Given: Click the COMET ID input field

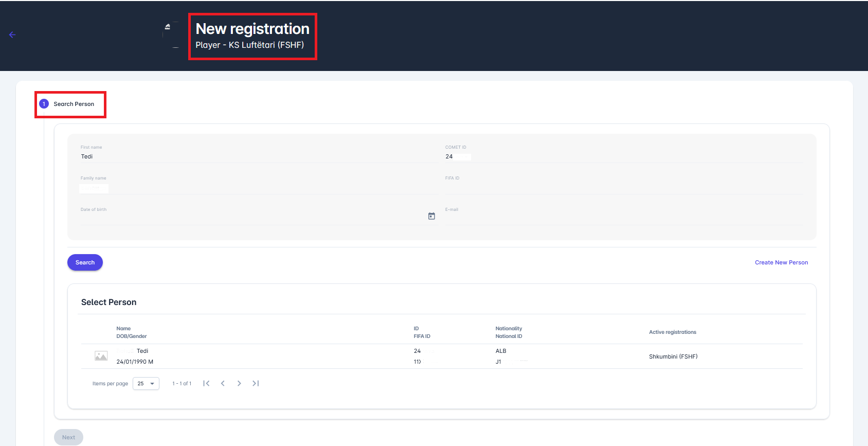Looking at the screenshot, I should click(x=622, y=156).
